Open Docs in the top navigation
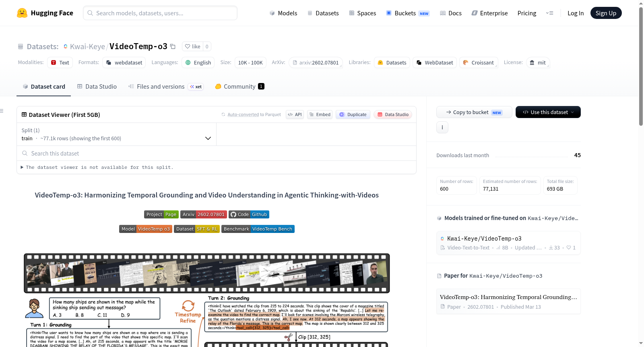 coord(450,13)
